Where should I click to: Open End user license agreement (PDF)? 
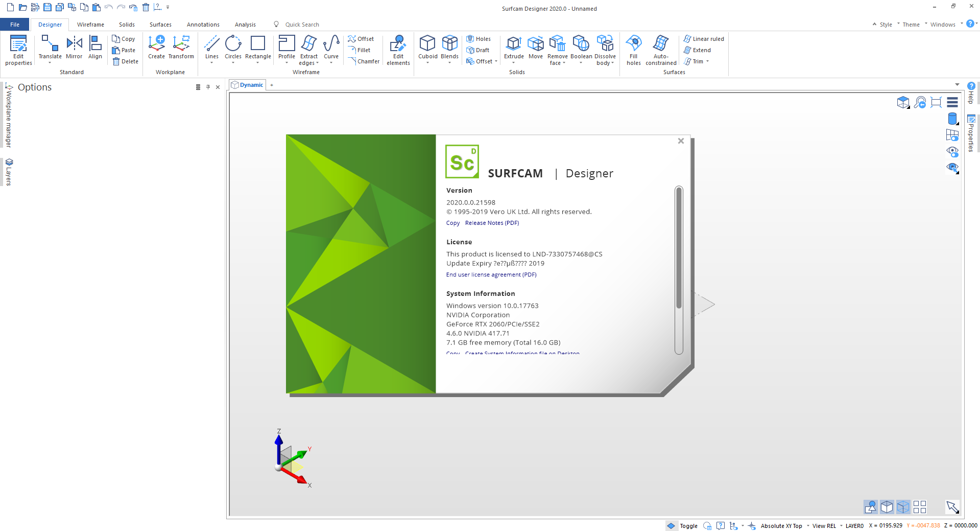pyautogui.click(x=491, y=274)
